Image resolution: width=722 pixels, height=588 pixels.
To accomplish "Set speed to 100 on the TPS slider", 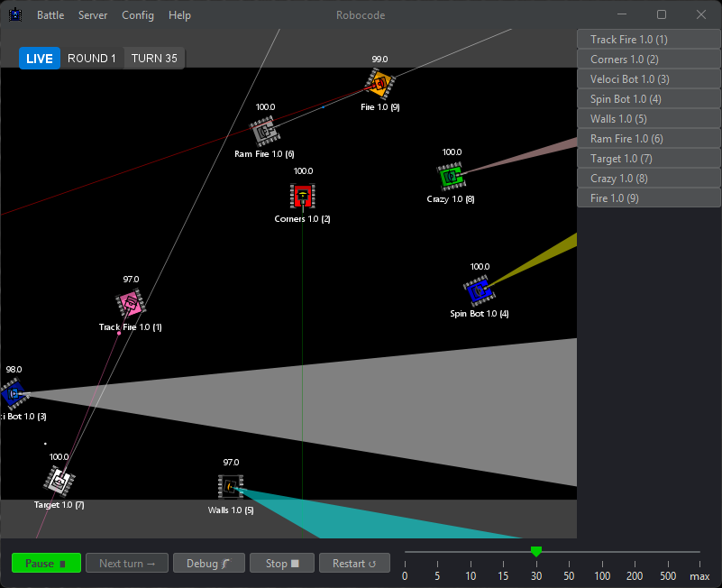I will coord(602,575).
